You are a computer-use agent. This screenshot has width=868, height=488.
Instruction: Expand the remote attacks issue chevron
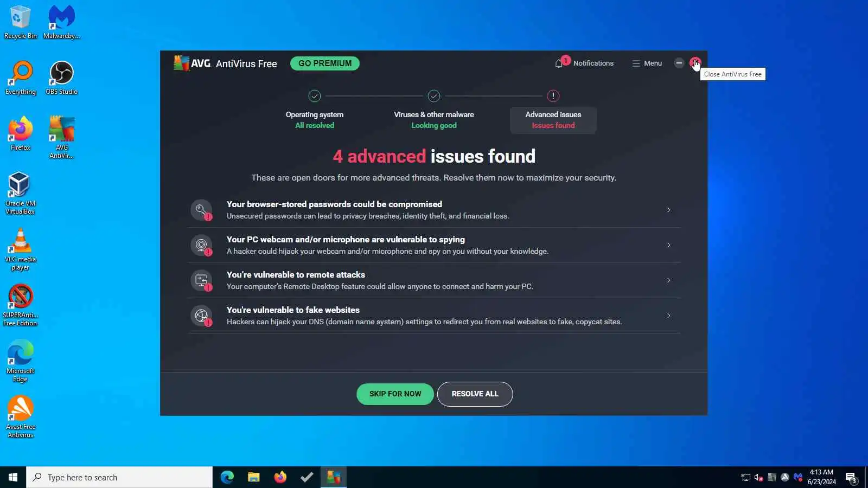(668, 280)
